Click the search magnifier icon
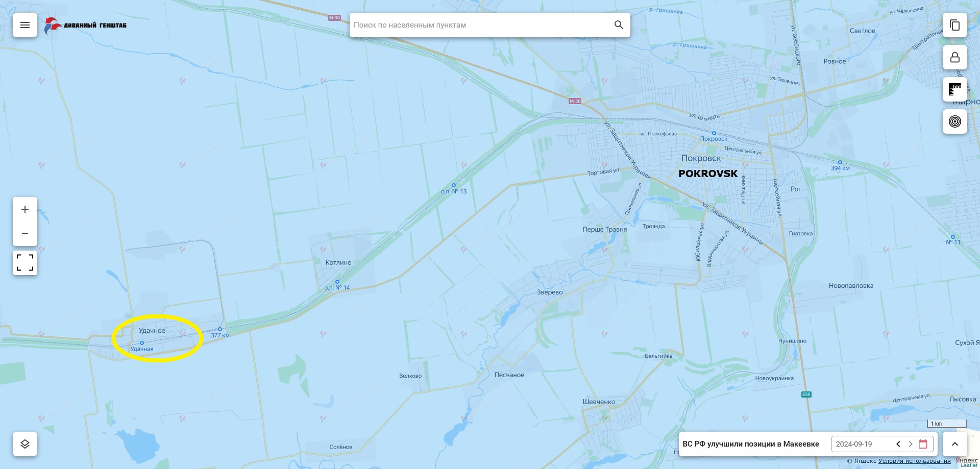 pos(619,25)
